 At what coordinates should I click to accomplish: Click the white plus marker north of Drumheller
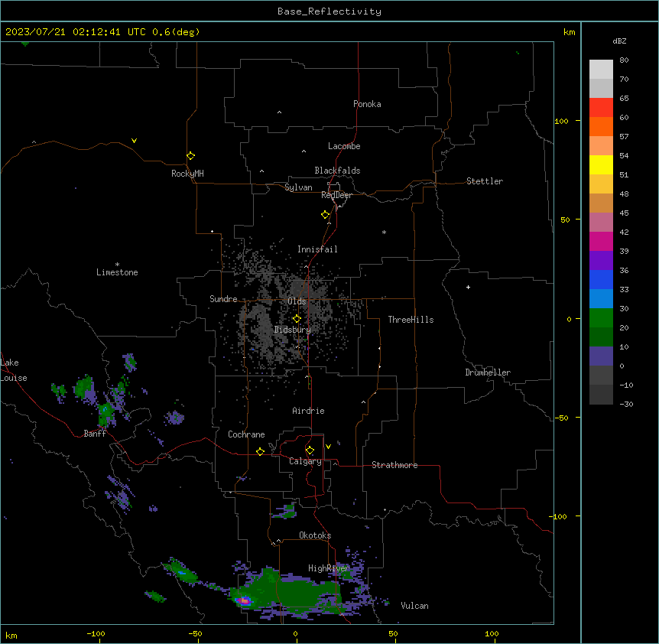468,287
